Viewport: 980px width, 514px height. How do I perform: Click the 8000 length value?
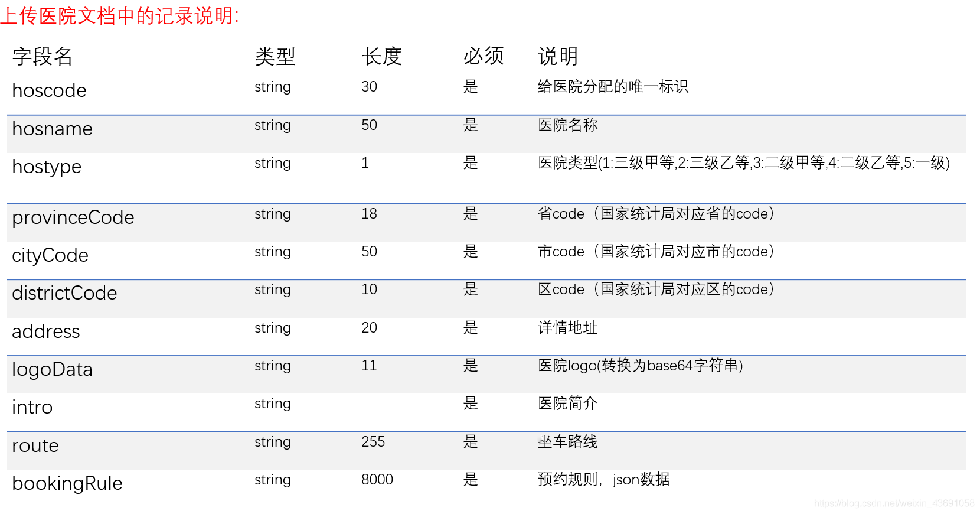click(x=377, y=480)
